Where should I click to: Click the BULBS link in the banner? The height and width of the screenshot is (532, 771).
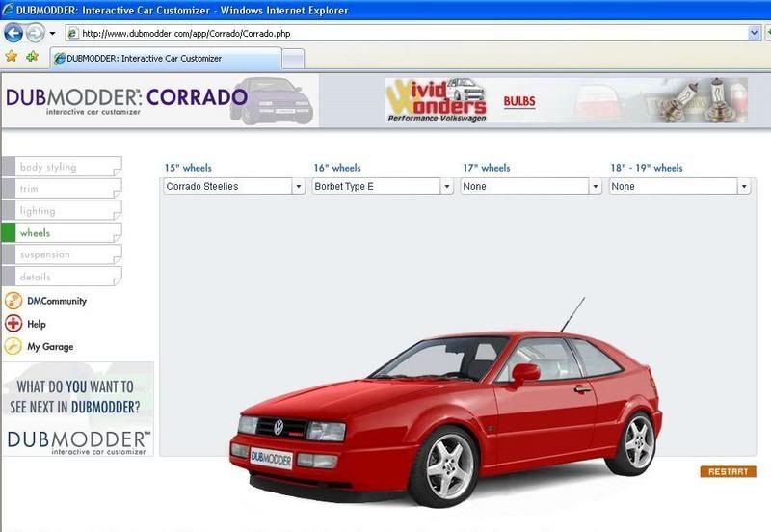coord(519,101)
